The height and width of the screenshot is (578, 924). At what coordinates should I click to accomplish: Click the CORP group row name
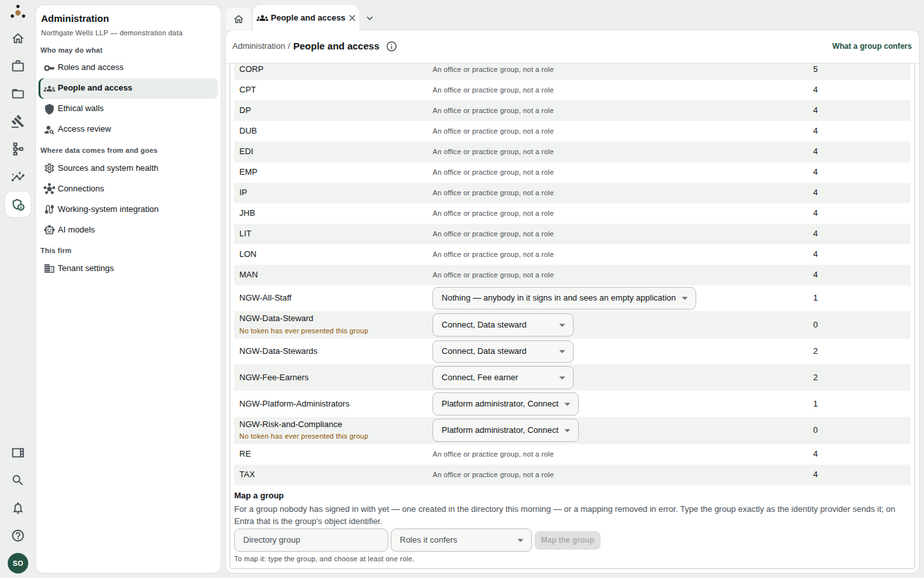[x=252, y=69]
